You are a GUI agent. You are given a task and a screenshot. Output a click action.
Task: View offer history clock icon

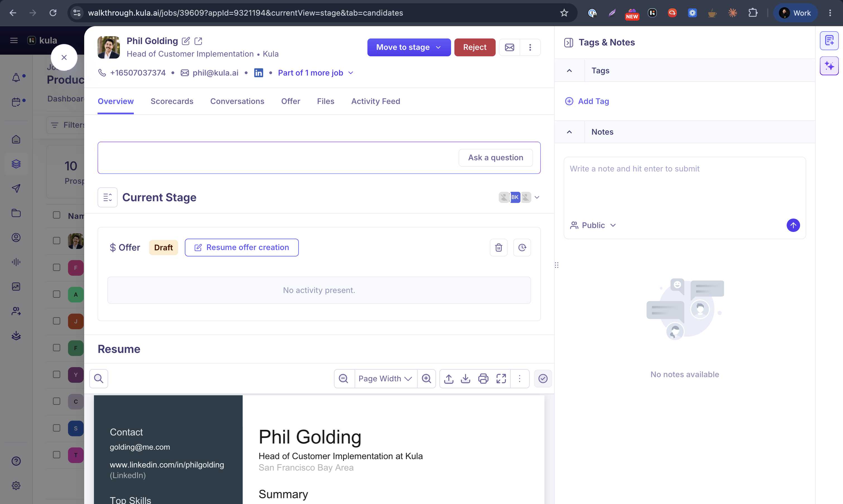522,248
